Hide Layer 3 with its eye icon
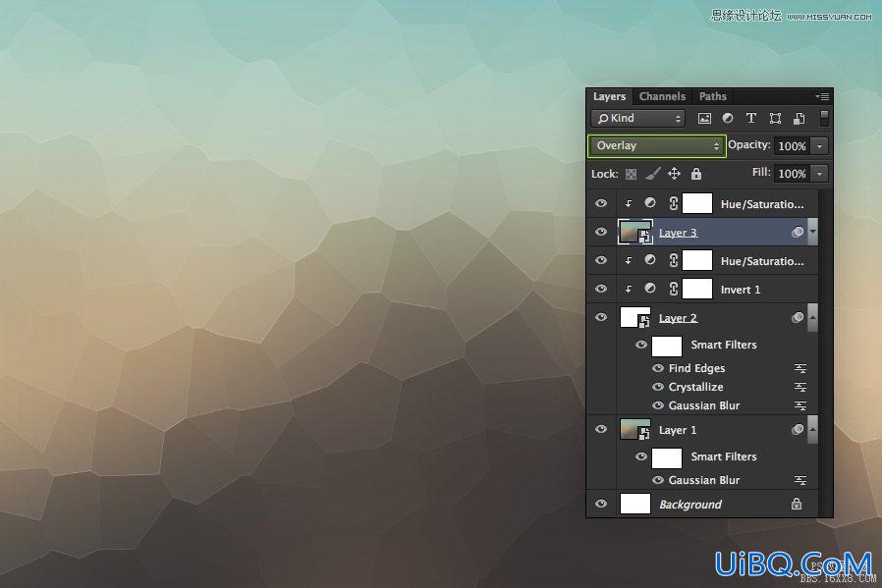Image resolution: width=882 pixels, height=588 pixels. (x=601, y=232)
